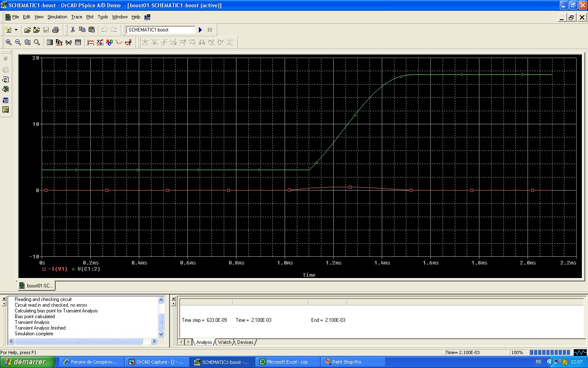Switch to Microsoft Excel taskbar window
The height and width of the screenshot is (368, 588).
pos(288,362)
